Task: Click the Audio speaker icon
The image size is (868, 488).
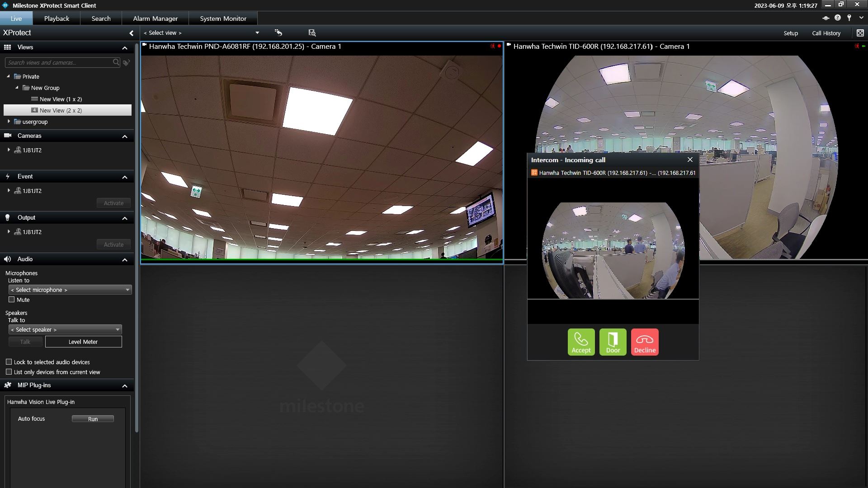Action: coord(7,259)
